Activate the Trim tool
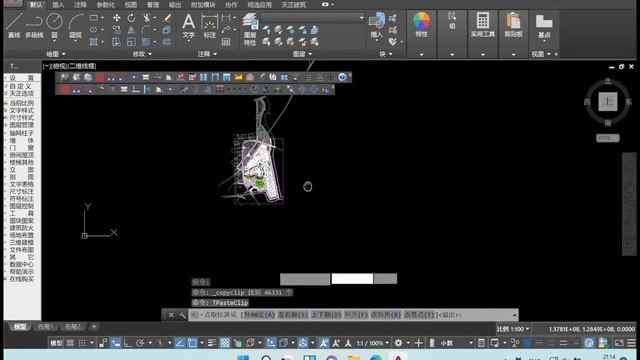Image resolution: width=640 pixels, height=360 pixels. tap(147, 18)
